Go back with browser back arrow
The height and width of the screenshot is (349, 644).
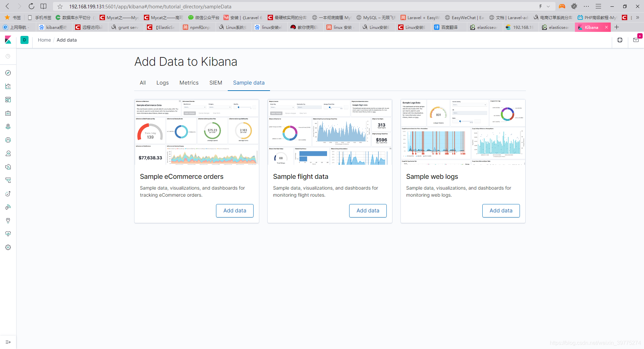click(7, 6)
